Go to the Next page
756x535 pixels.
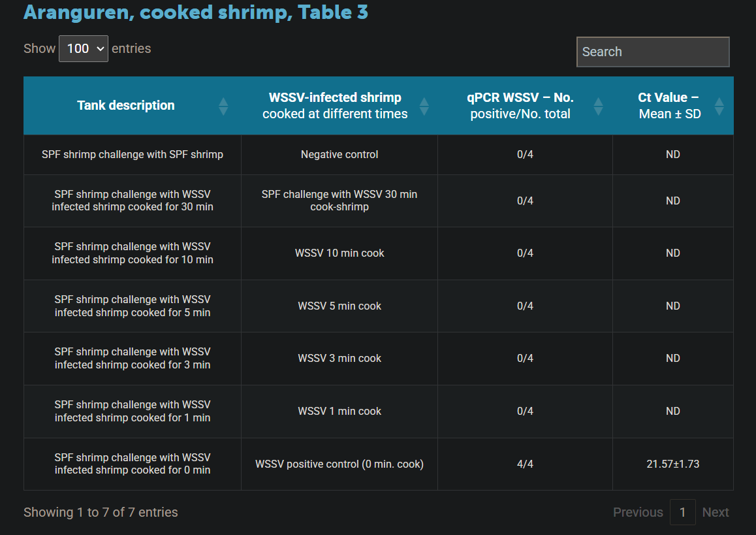715,512
